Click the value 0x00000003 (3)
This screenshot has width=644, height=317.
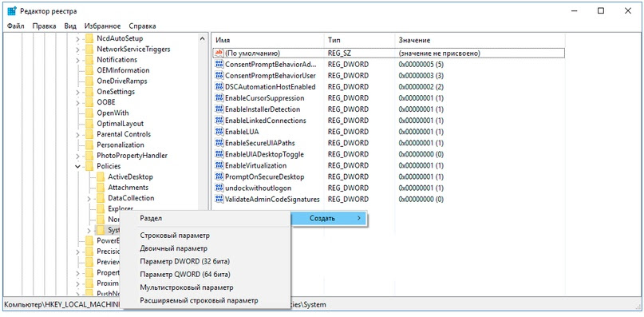pos(421,76)
